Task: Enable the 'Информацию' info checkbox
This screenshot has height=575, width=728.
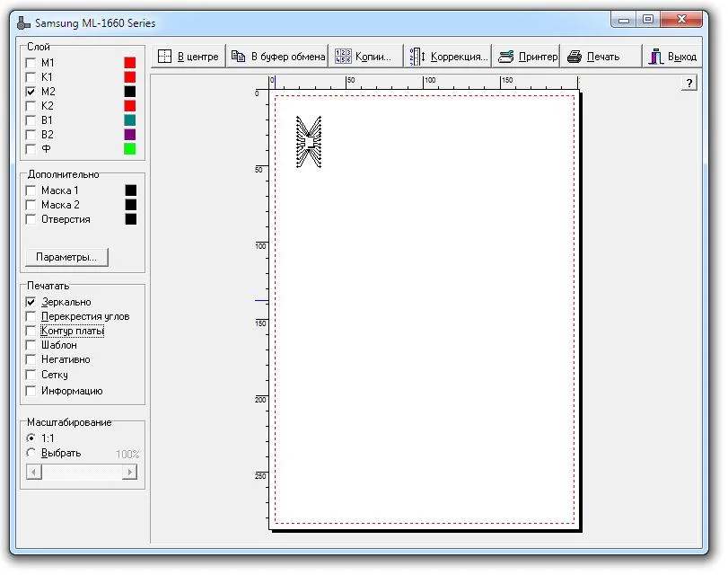Action: coord(31,391)
